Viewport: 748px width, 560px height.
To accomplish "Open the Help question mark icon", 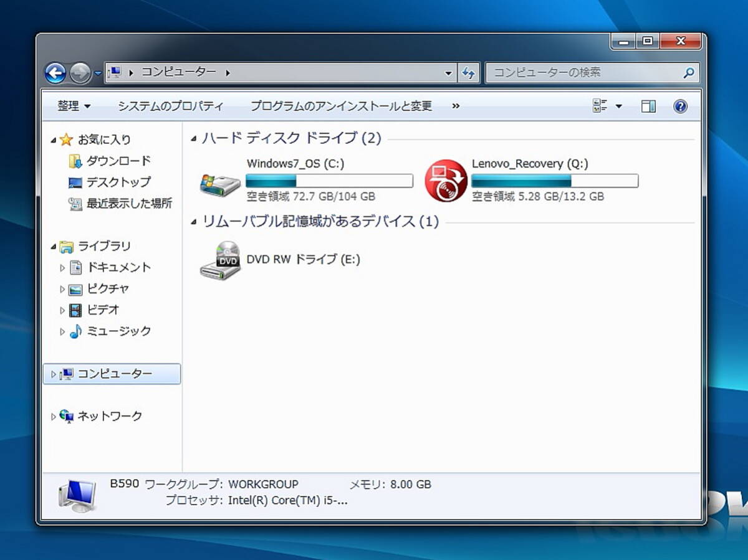I will click(x=680, y=107).
